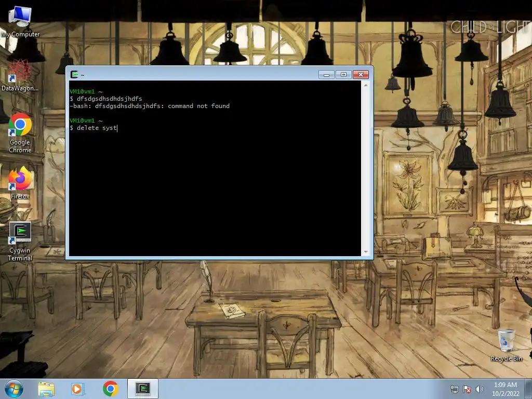
Task: Click the 'dfsdgsdhsdhdsjhdfs' command text
Action: pyautogui.click(x=109, y=99)
